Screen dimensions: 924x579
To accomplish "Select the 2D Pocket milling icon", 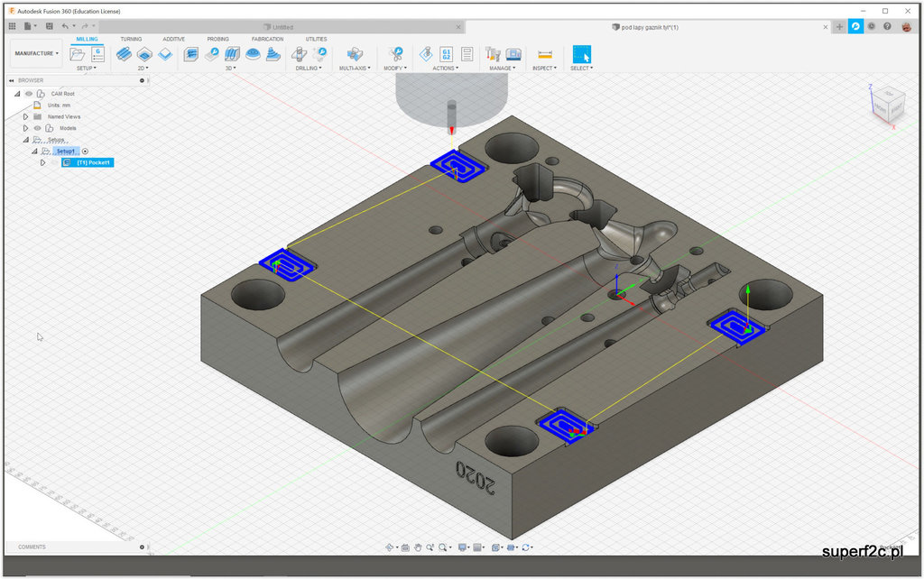I will coord(143,54).
